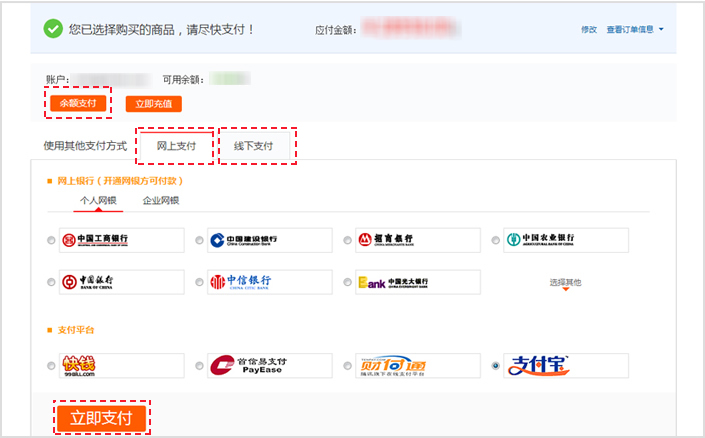Switch to the 企业网银 corporate banking tab
The image size is (705, 438).
pyautogui.click(x=161, y=201)
